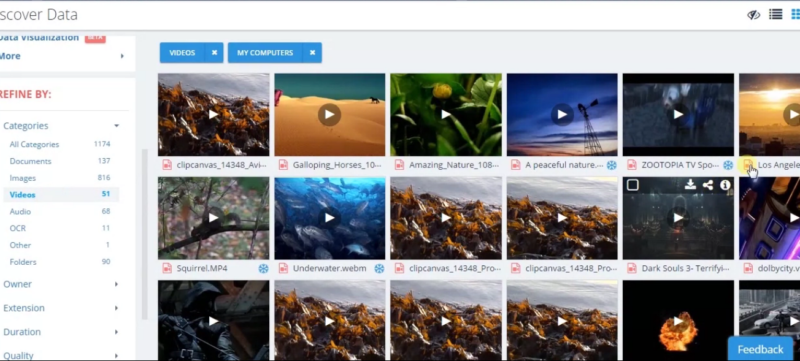Screen dimensions: 800x361
Task: Open the dolbycity neon thumbnail
Action: [769, 218]
